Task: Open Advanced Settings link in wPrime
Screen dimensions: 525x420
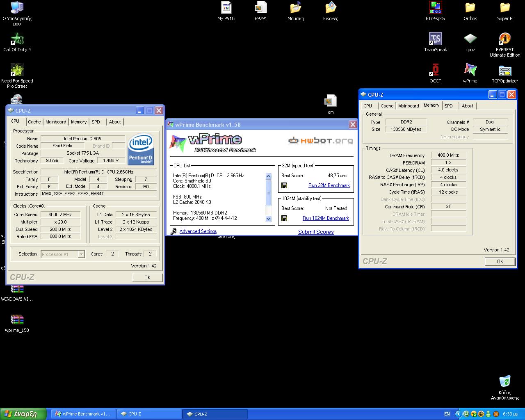Action: tap(198, 231)
